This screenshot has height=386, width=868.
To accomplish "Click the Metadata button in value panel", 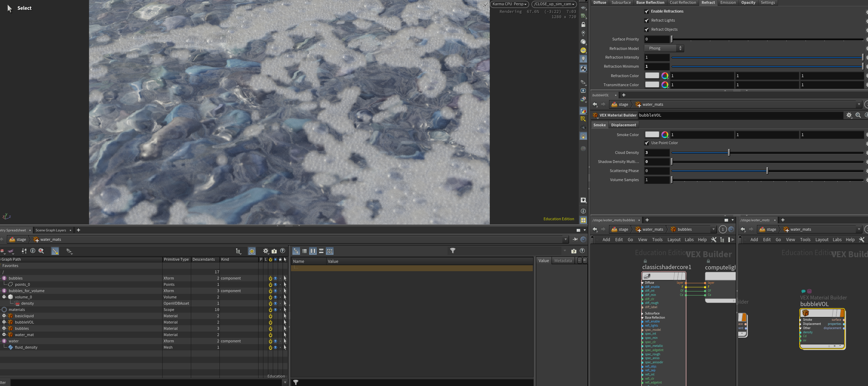I will point(563,261).
